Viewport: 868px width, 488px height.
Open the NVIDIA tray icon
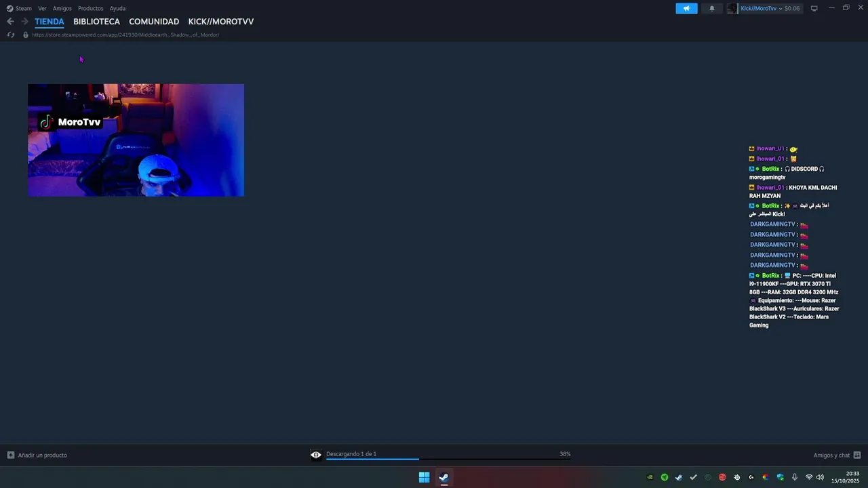pos(650,477)
